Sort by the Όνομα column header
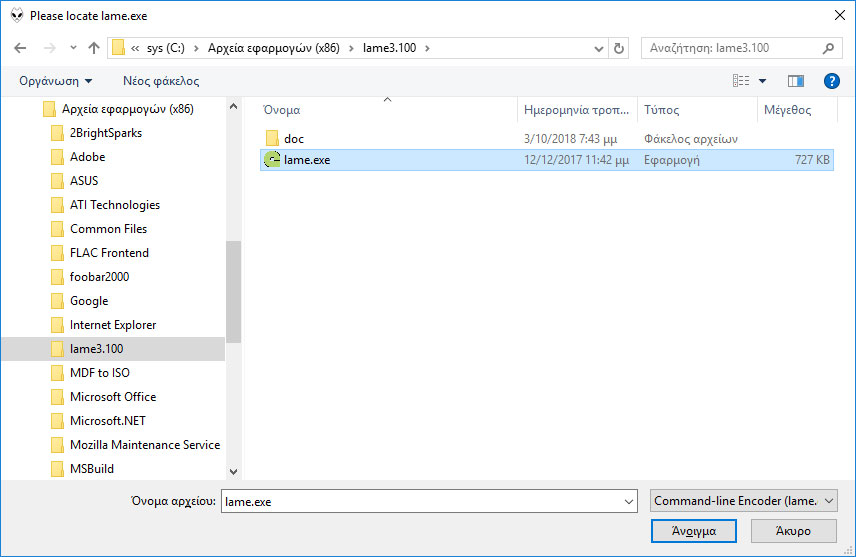This screenshot has width=856, height=557. coord(281,110)
